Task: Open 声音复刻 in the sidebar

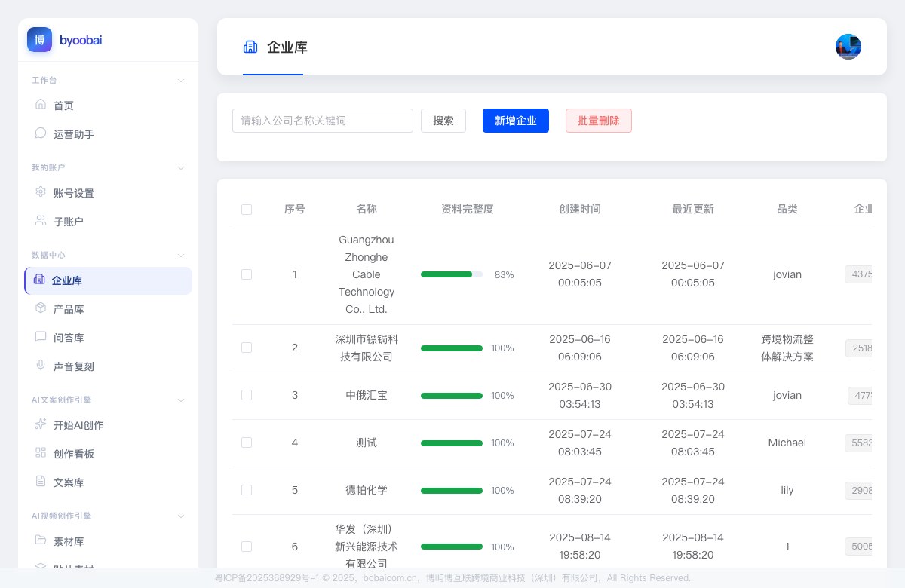Action: tap(109, 366)
